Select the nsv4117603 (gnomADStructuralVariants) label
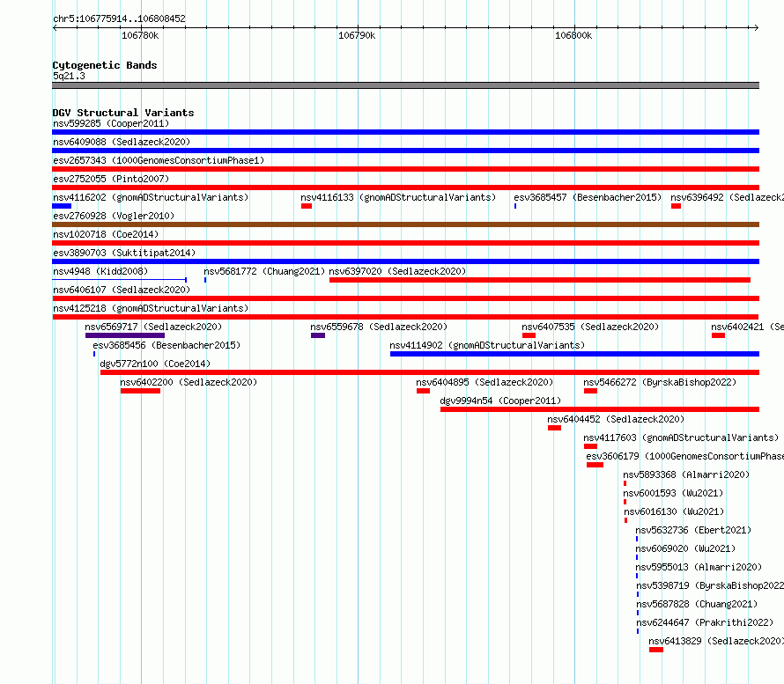 click(681, 438)
